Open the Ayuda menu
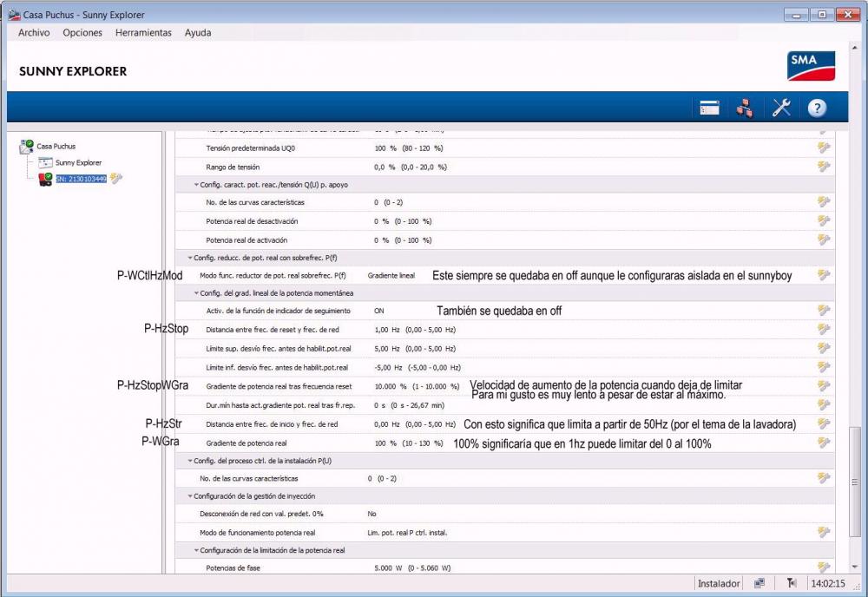868x597 pixels. tap(198, 33)
